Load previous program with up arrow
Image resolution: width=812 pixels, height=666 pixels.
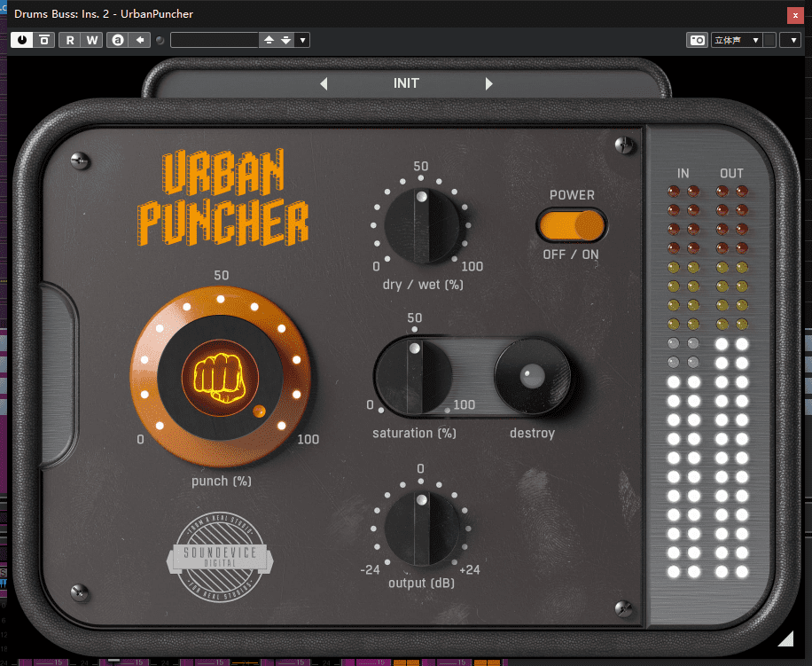click(269, 40)
